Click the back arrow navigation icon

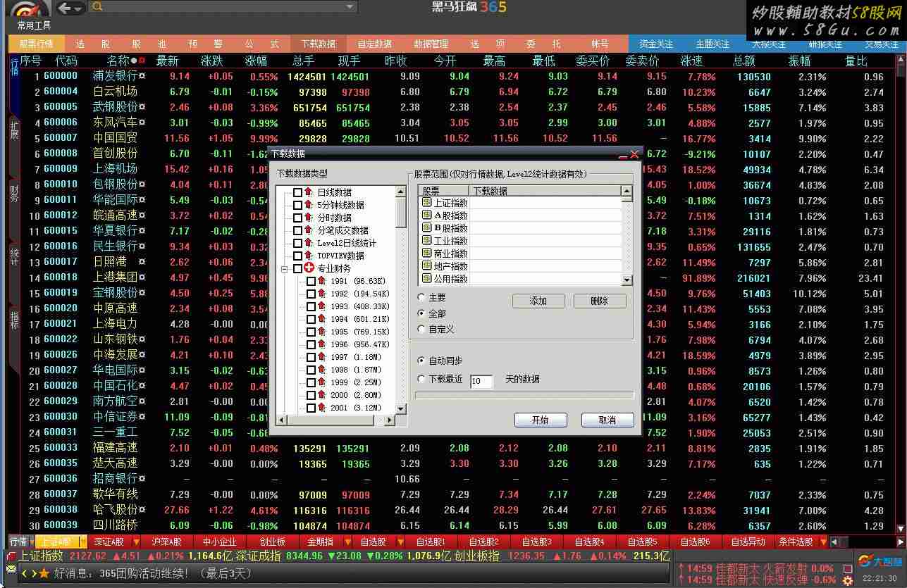click(65, 8)
